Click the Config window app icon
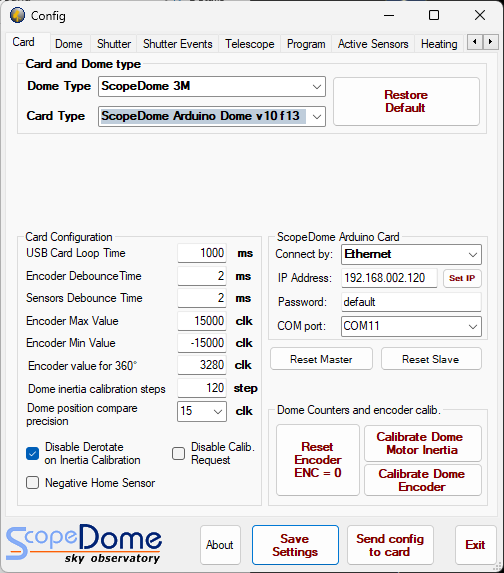The width and height of the screenshot is (504, 573). pos(17,15)
